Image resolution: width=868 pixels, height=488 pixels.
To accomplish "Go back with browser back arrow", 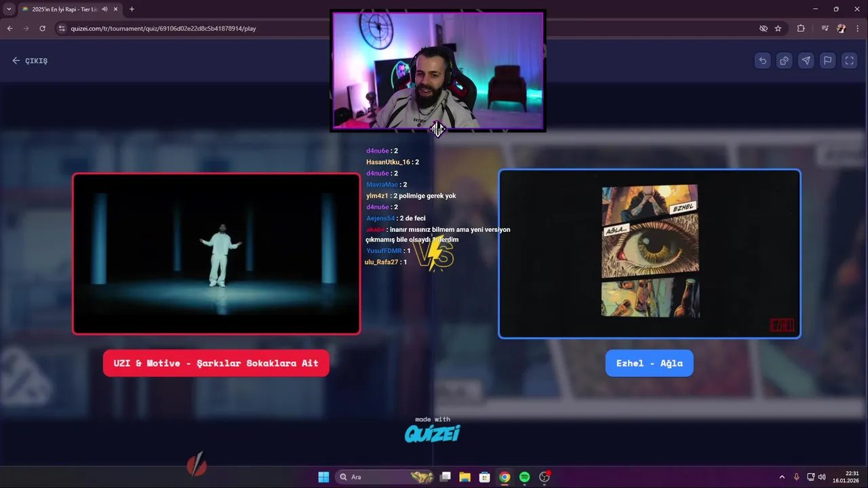I will tap(9, 28).
